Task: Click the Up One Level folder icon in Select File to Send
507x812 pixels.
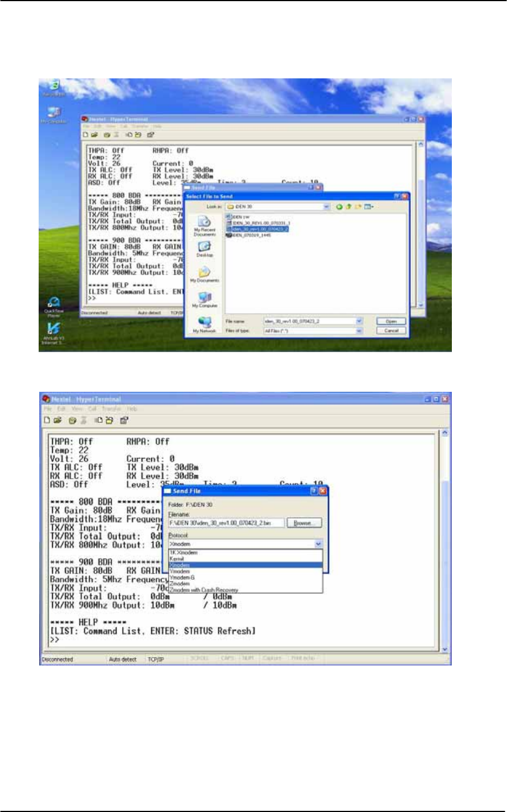Action: point(348,207)
